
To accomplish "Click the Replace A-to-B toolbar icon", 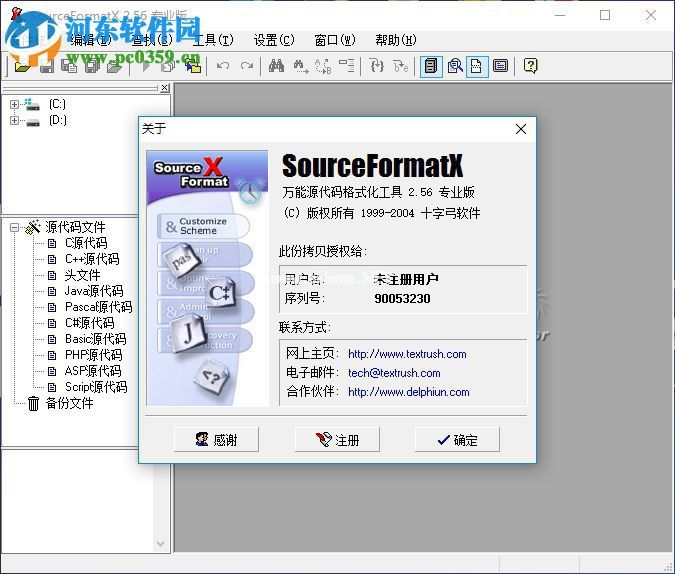I will [x=323, y=66].
